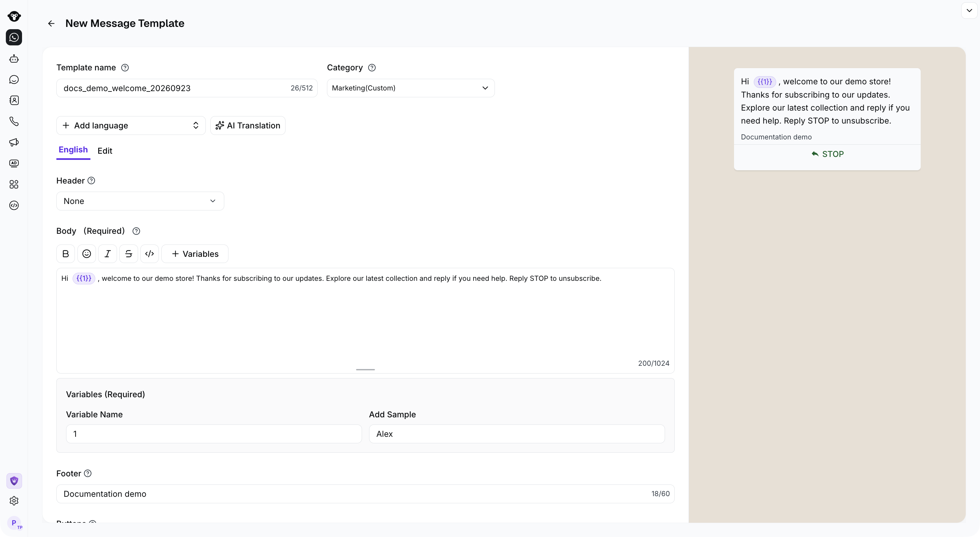This screenshot has width=980, height=537.
Task: Open the Add language dropdown
Action: [x=131, y=125]
